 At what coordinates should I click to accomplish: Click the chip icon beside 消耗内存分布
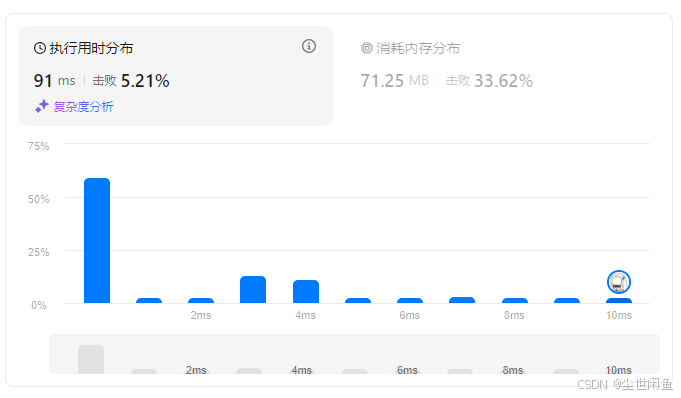(367, 48)
